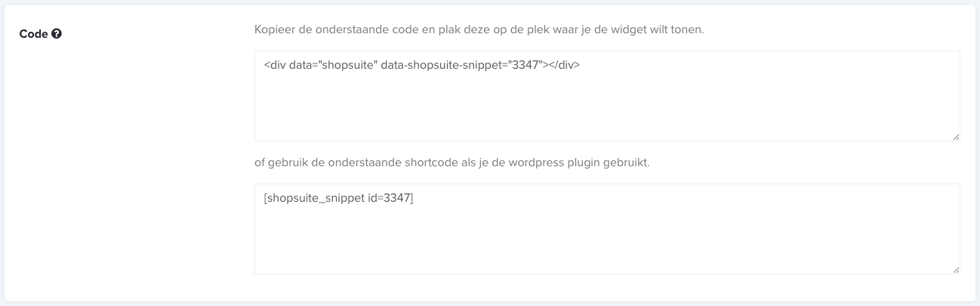
Task: Click the opening <div tag in the first textarea
Action: (274, 65)
